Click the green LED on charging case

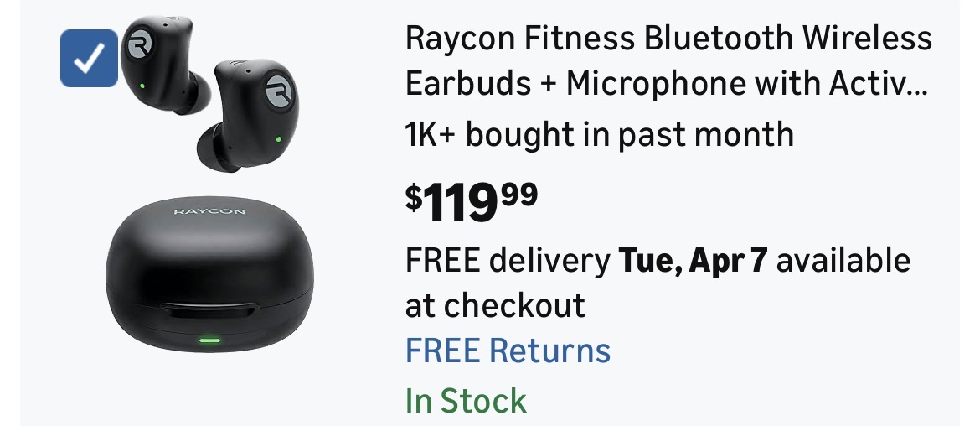click(x=209, y=341)
